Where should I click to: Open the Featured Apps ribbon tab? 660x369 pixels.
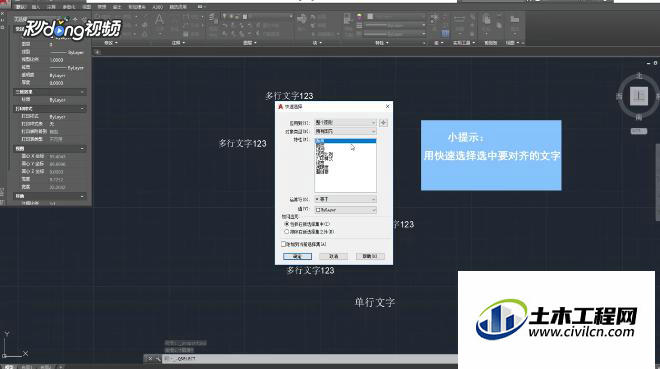click(178, 7)
